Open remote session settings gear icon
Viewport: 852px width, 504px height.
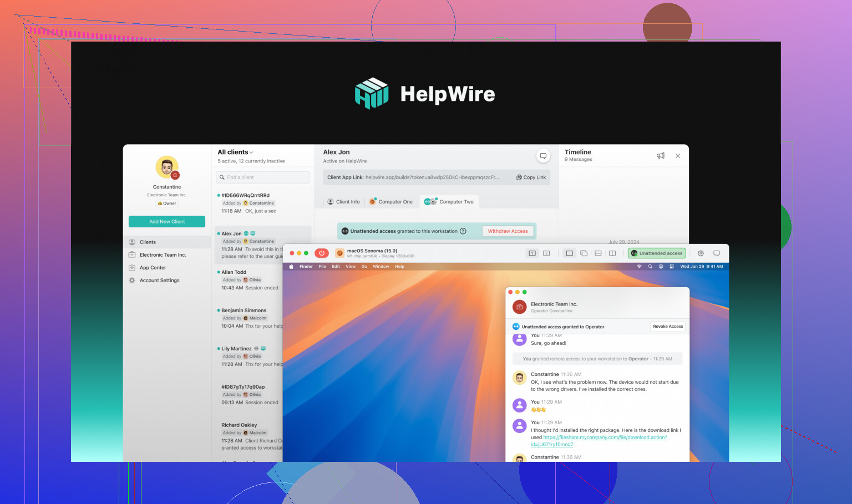[x=701, y=253]
